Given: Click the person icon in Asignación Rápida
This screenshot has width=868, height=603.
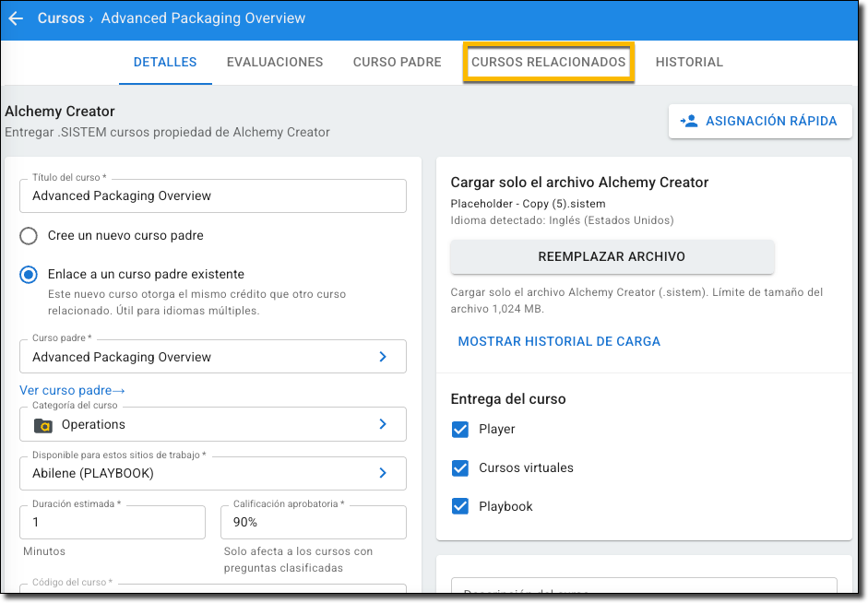Looking at the screenshot, I should point(689,121).
